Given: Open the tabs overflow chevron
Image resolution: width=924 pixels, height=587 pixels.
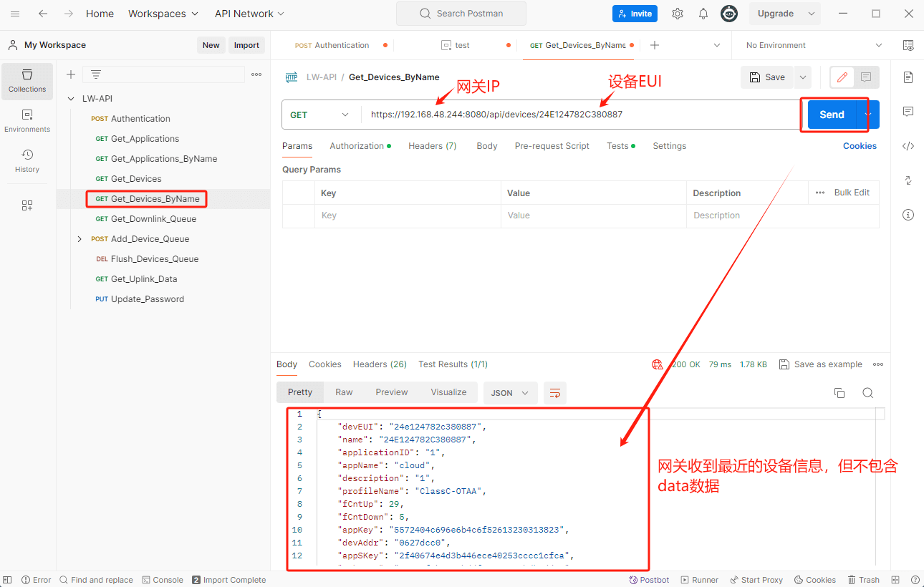Looking at the screenshot, I should pyautogui.click(x=716, y=45).
